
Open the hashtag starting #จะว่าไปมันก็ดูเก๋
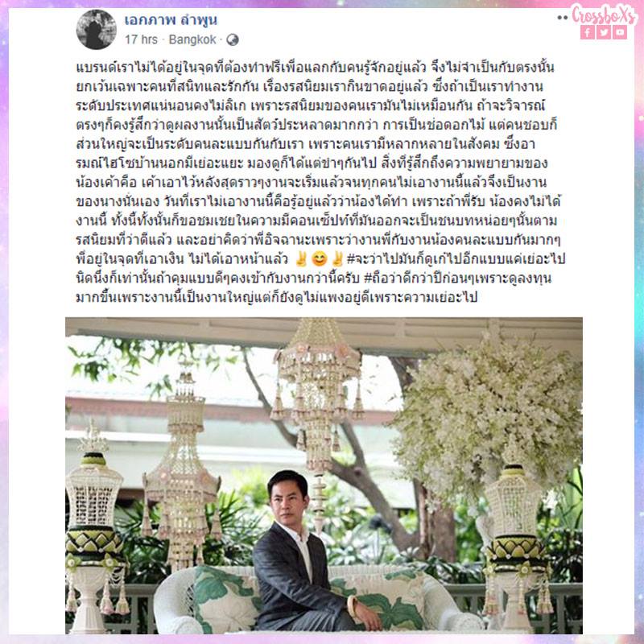[x=456, y=258]
